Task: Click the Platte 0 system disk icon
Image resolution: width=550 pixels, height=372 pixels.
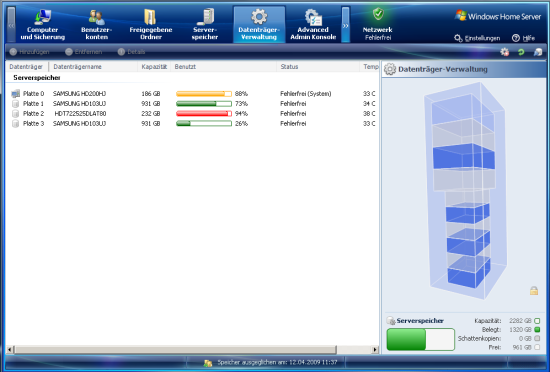Action: (15, 94)
